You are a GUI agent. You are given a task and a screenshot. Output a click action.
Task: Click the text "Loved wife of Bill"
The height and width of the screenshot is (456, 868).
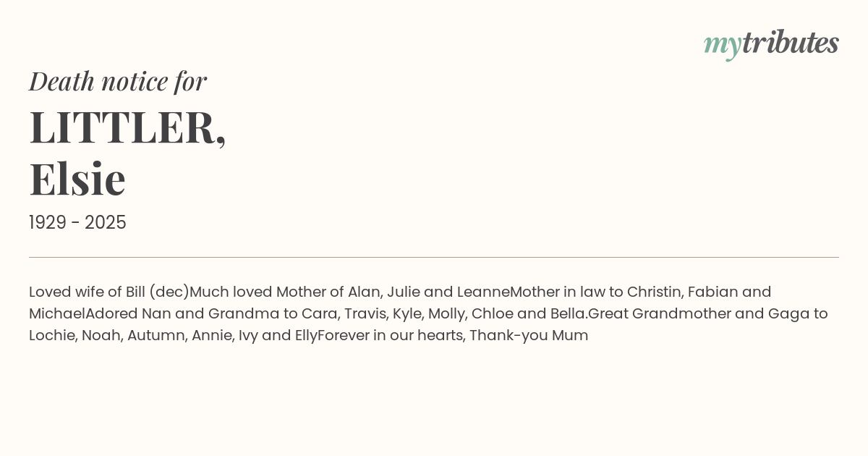pos(88,292)
